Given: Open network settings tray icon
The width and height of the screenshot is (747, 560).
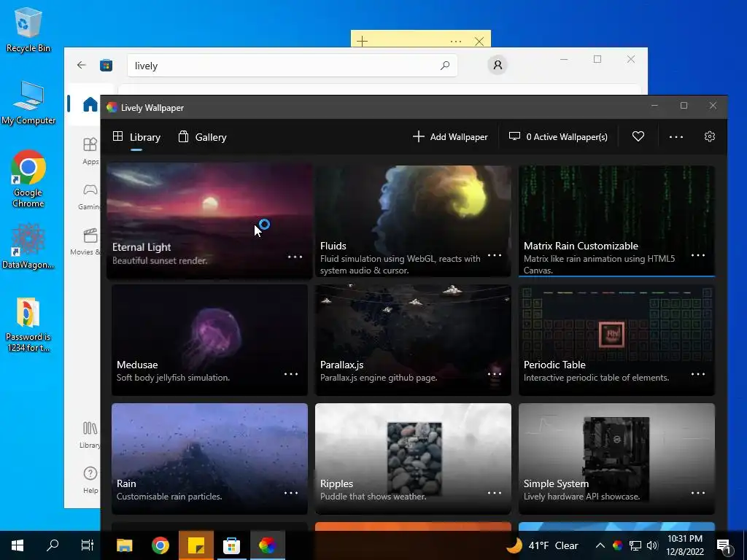Looking at the screenshot, I should 635,545.
